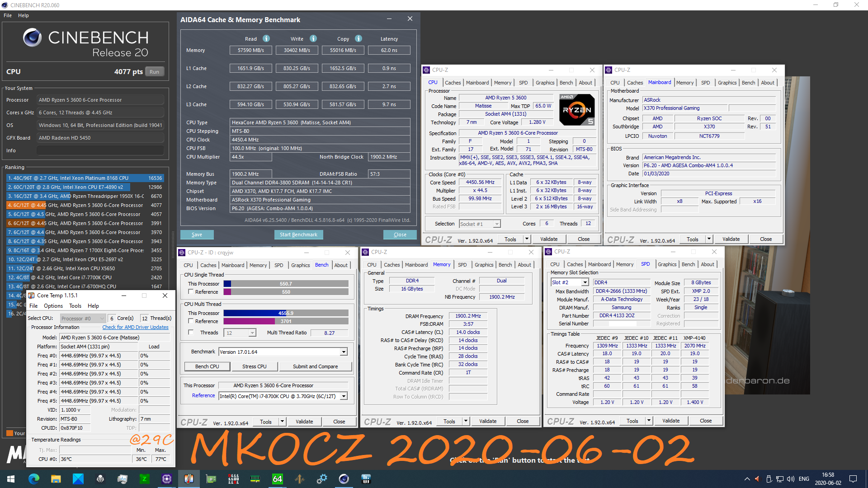Image resolution: width=868 pixels, height=488 pixels.
Task: Switch to About tab in CPU-Z SPD window
Action: [708, 264]
